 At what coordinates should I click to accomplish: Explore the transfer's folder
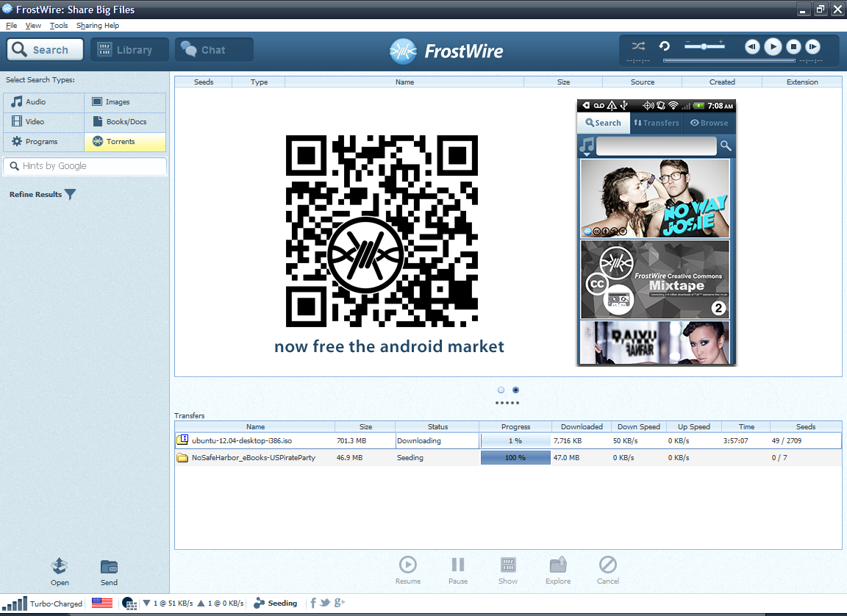click(558, 570)
